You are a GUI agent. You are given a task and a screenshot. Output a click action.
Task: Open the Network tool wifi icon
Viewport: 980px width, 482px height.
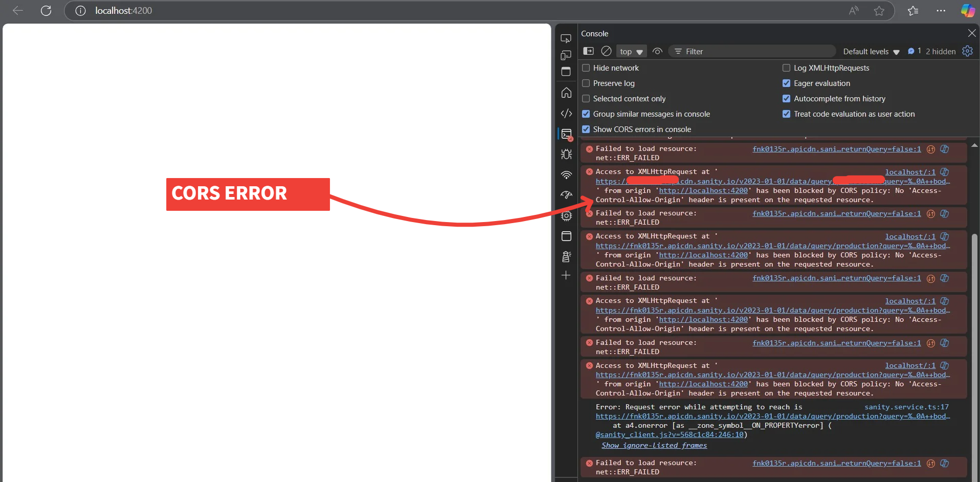pos(566,175)
